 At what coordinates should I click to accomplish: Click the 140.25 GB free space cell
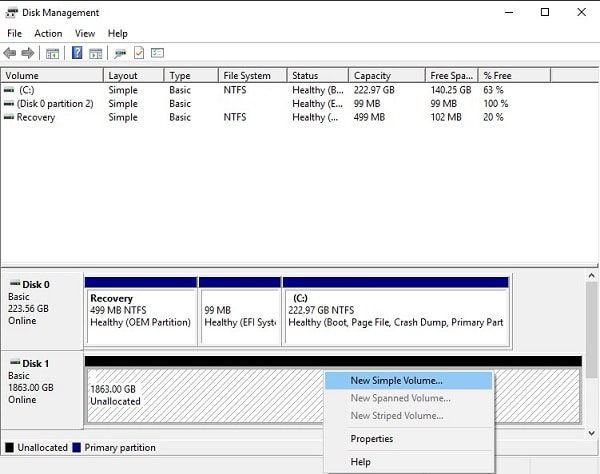tap(451, 90)
